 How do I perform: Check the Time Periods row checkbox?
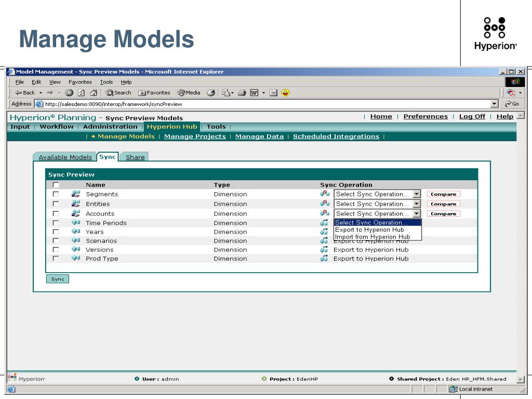(x=56, y=223)
